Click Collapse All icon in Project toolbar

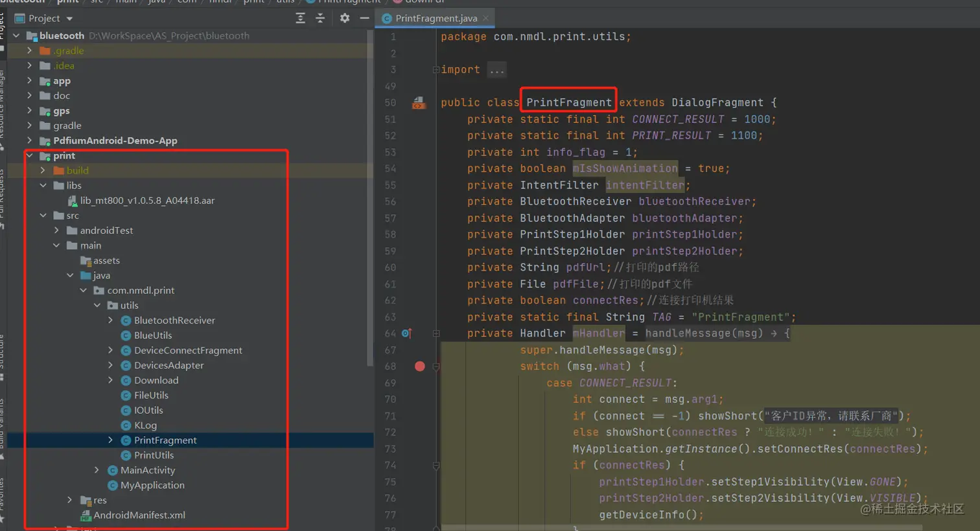[x=320, y=18]
